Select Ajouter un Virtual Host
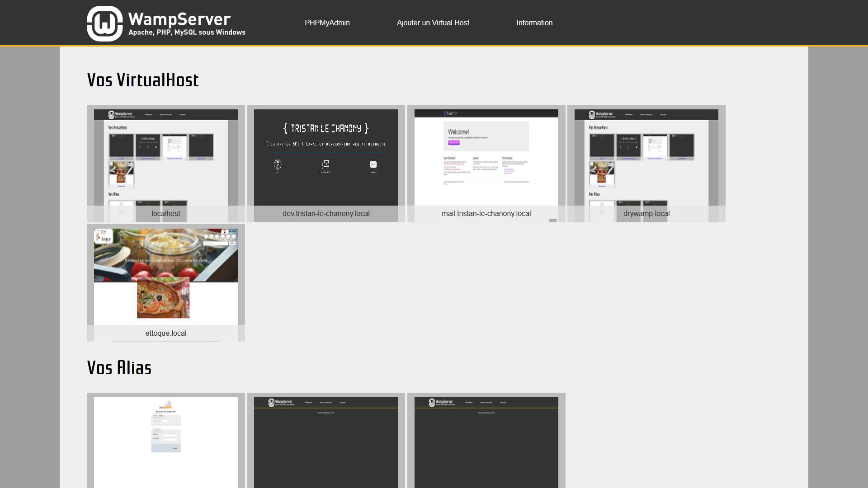The height and width of the screenshot is (488, 868). pos(433,23)
